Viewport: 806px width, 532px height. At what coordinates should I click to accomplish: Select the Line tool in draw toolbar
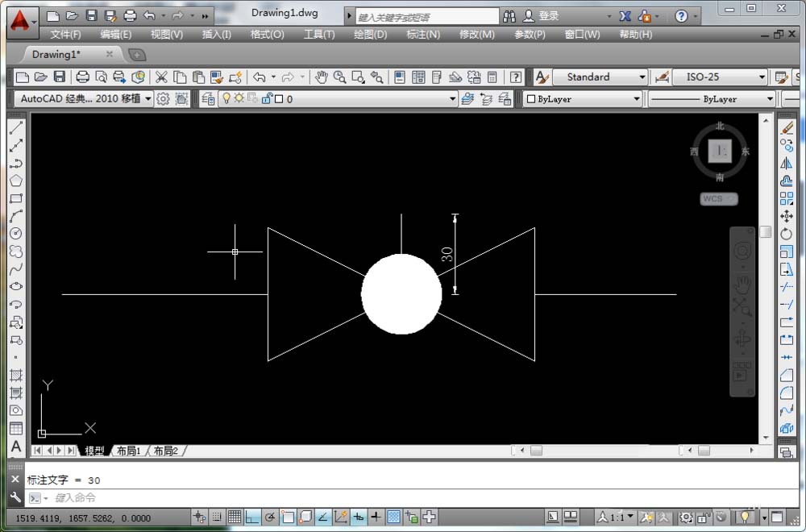(x=16, y=127)
